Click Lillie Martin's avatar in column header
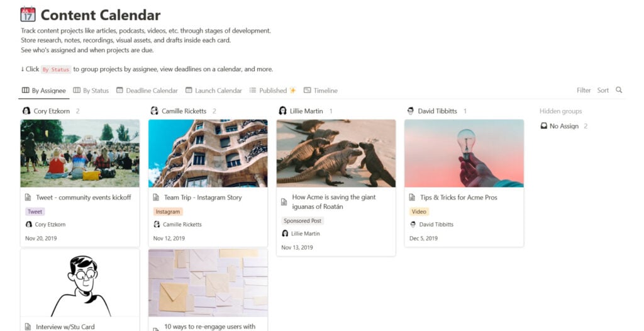644x331 pixels. 282,111
